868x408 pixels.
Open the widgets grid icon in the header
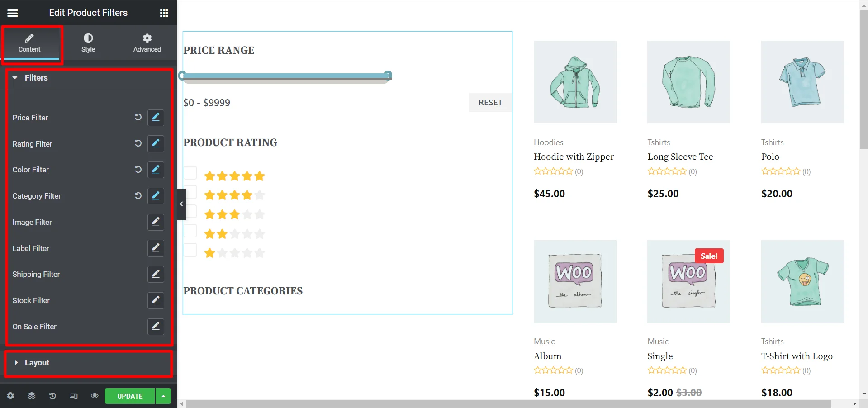164,13
